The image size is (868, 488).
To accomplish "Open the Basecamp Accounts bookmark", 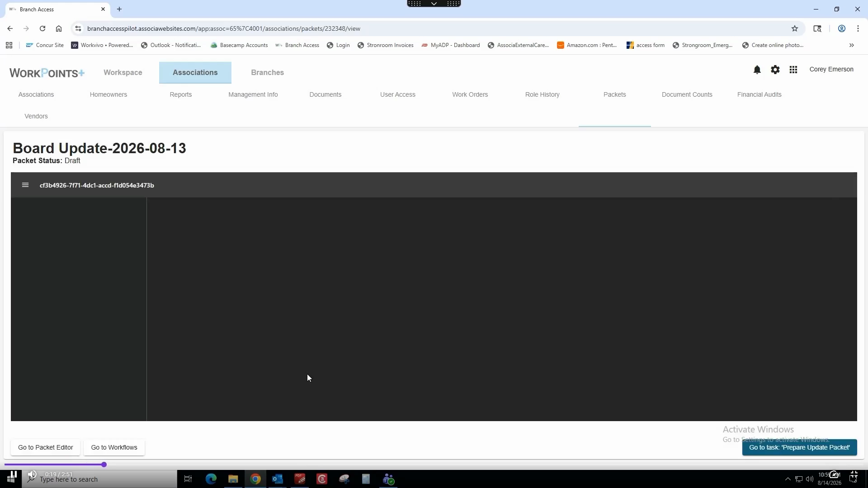I will click(x=239, y=45).
